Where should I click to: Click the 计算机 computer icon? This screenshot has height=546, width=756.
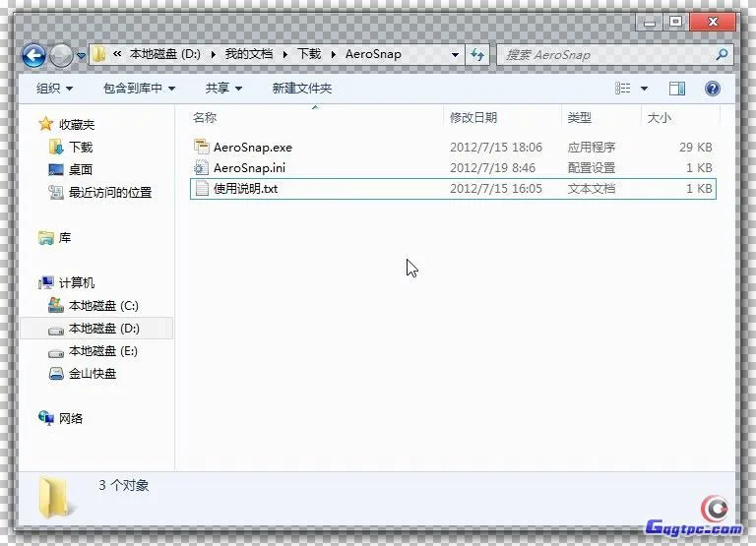click(46, 282)
